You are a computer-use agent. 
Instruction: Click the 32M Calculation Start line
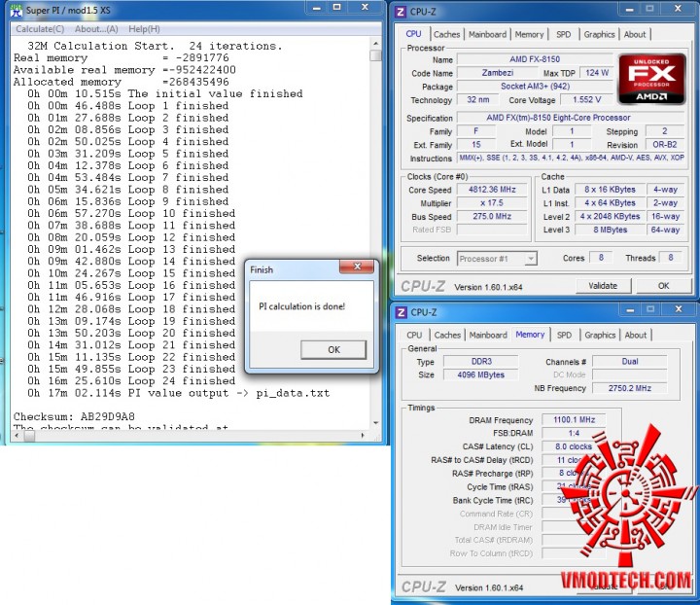click(x=155, y=46)
